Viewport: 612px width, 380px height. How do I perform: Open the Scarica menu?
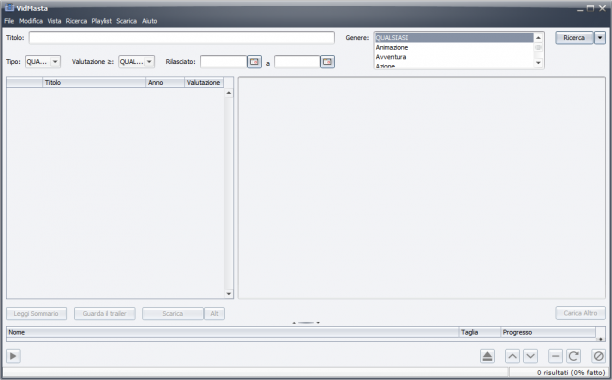(126, 21)
